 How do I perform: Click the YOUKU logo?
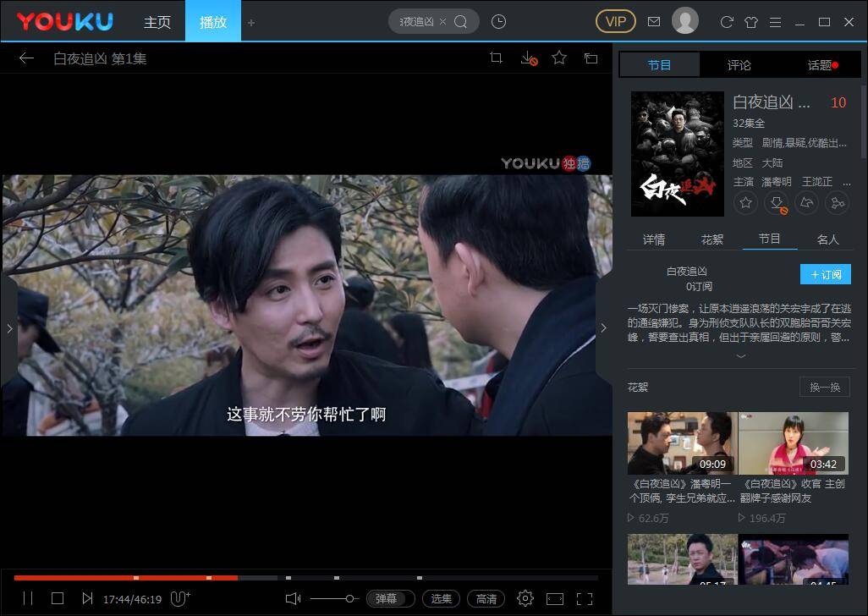(x=65, y=22)
